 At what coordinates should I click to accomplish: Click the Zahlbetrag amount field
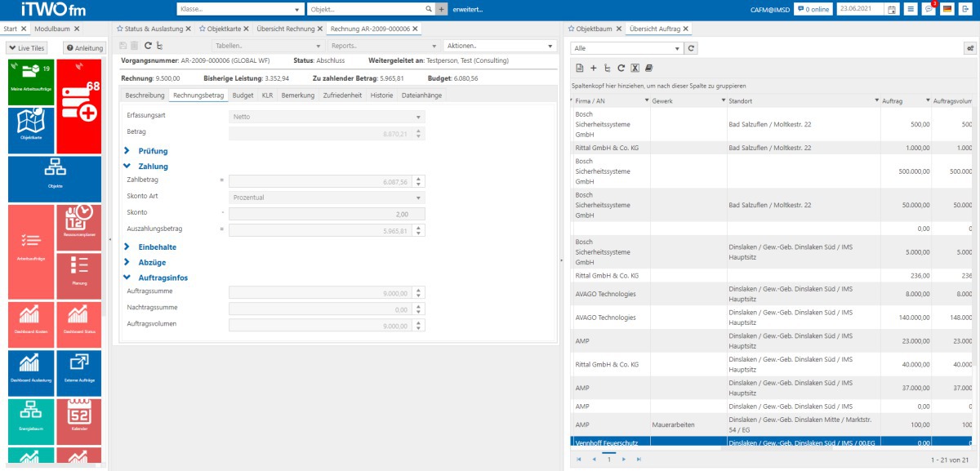(327, 181)
